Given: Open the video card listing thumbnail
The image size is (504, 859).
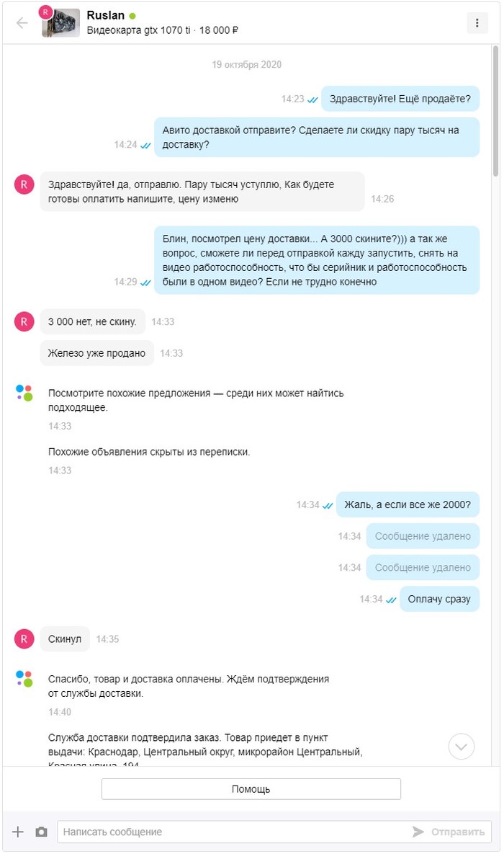Looking at the screenshot, I should (60, 22).
